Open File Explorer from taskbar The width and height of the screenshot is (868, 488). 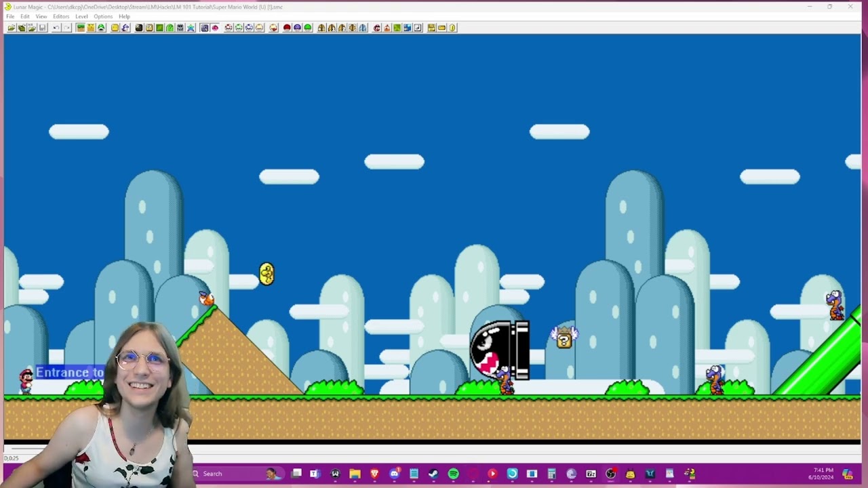355,474
